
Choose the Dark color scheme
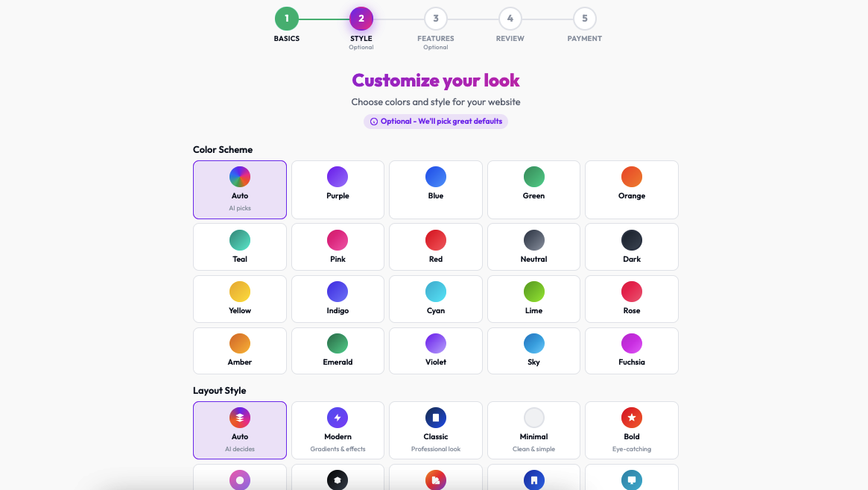[x=631, y=247]
